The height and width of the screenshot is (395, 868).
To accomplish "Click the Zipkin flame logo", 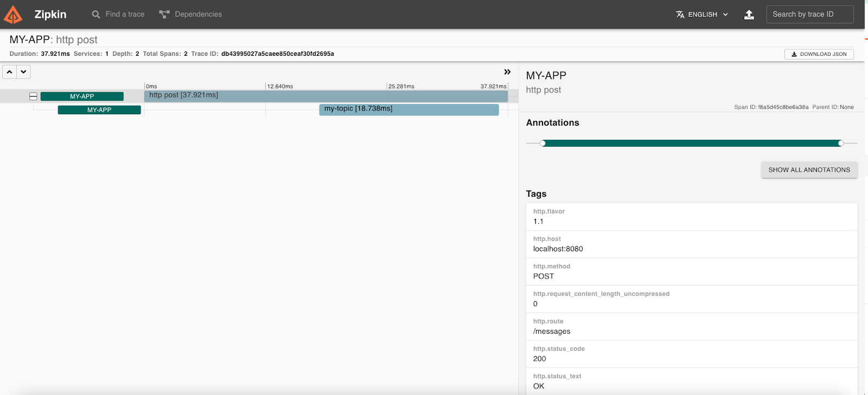I will [x=13, y=15].
